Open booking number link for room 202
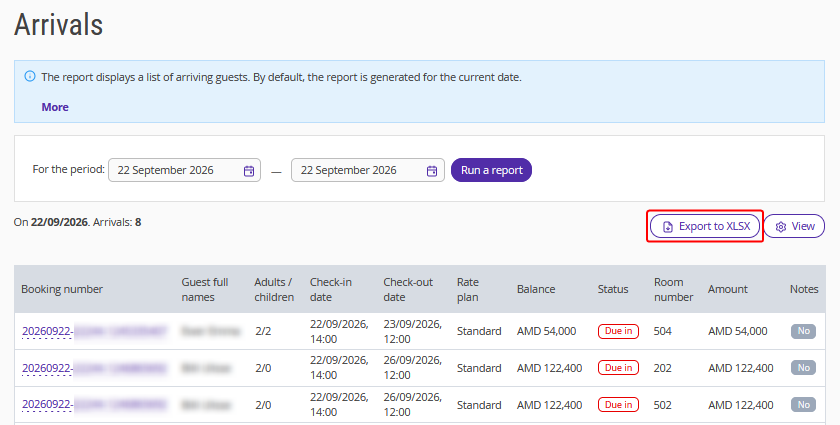The width and height of the screenshot is (840, 425). 94,368
